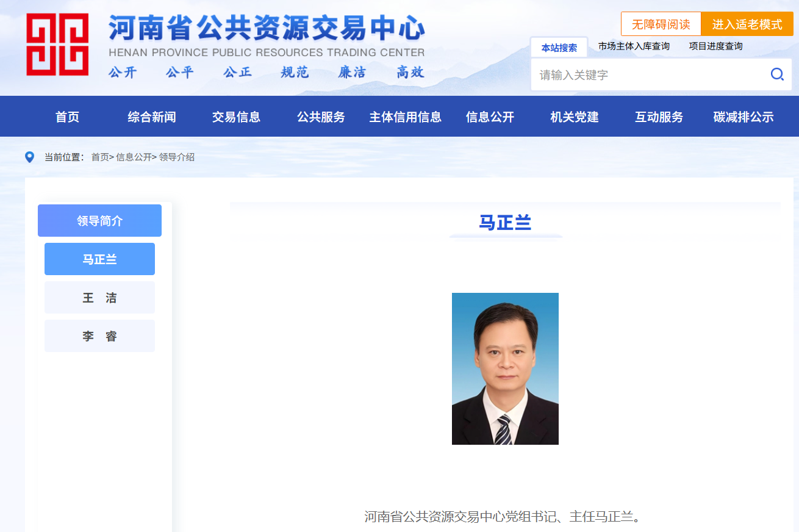
Task: Click the 碳减排公示 navigation item
Action: (743, 117)
